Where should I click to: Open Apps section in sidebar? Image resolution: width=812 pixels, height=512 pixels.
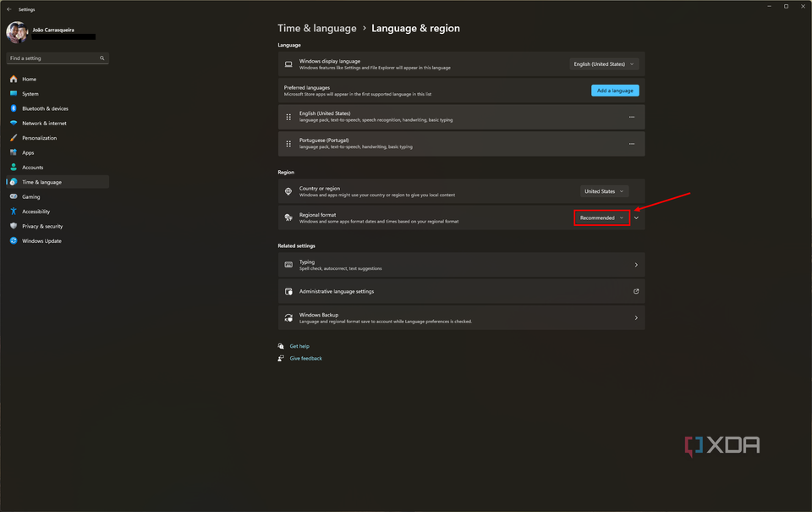click(58, 152)
